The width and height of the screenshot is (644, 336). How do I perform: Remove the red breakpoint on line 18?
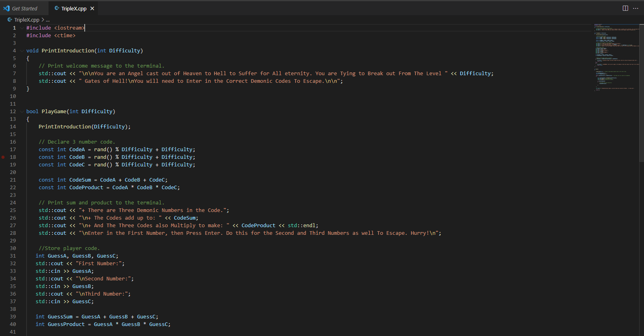tap(3, 157)
